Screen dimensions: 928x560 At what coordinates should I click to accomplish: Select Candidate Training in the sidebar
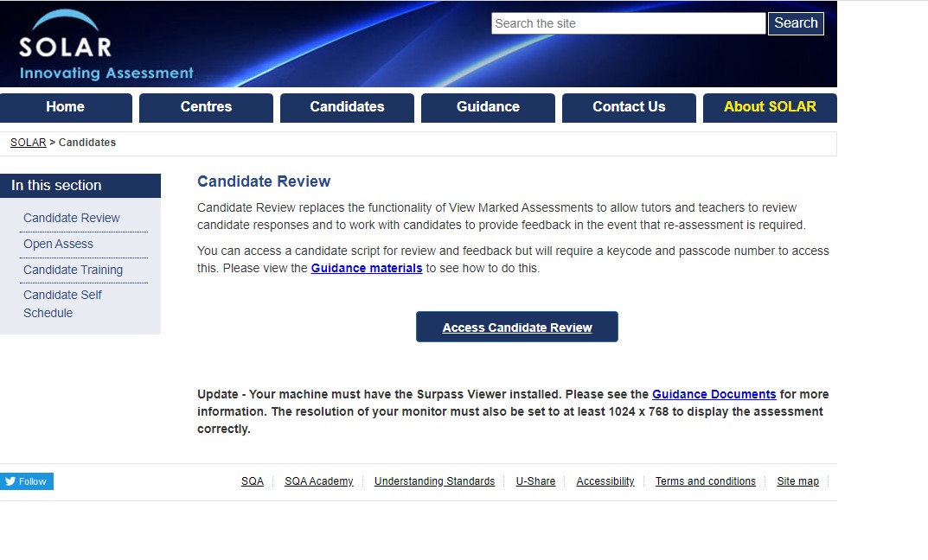click(x=74, y=270)
